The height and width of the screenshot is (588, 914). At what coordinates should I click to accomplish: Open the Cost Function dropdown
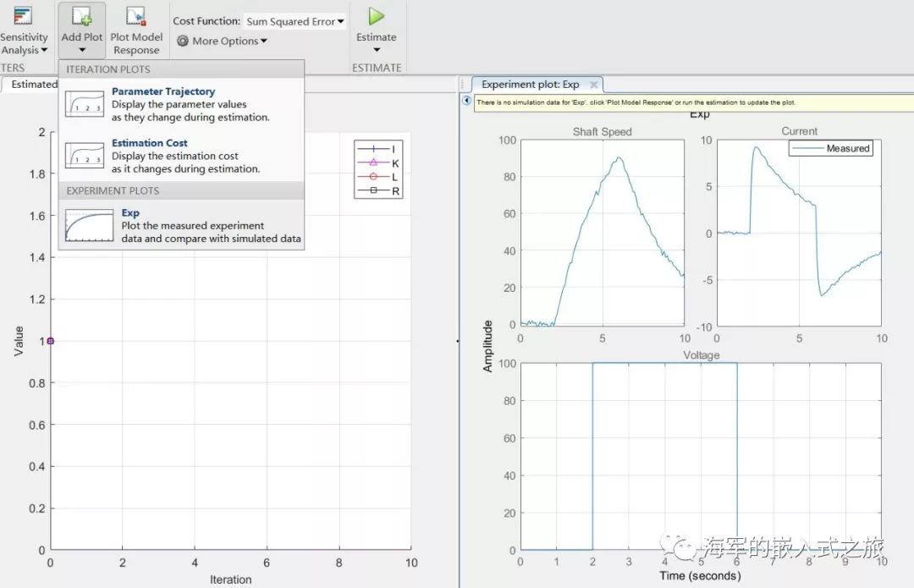295,21
